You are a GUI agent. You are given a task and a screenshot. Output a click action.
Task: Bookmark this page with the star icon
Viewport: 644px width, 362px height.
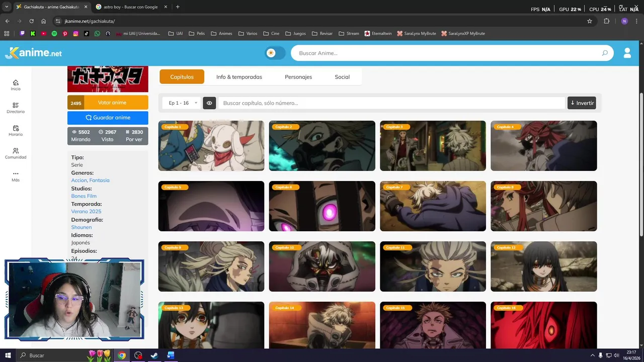(x=590, y=21)
